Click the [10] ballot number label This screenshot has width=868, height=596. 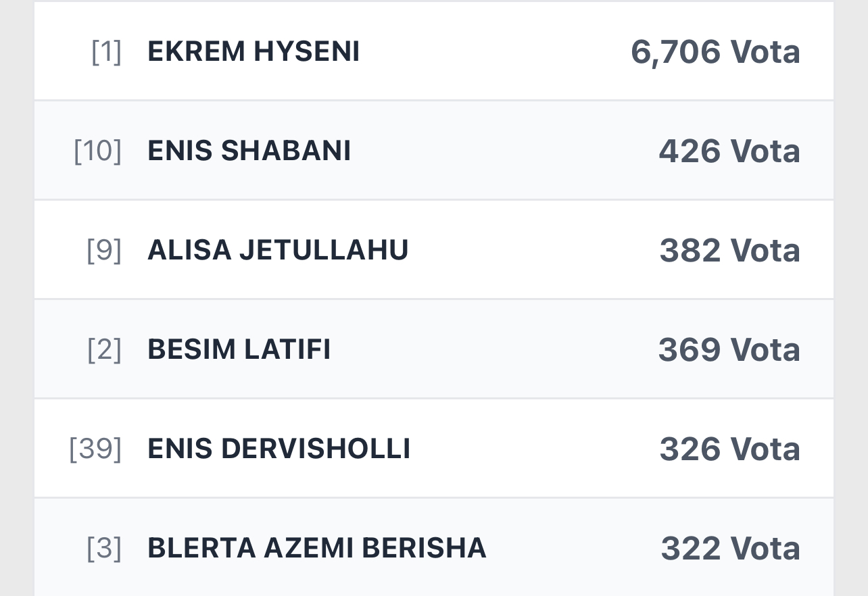(x=98, y=151)
